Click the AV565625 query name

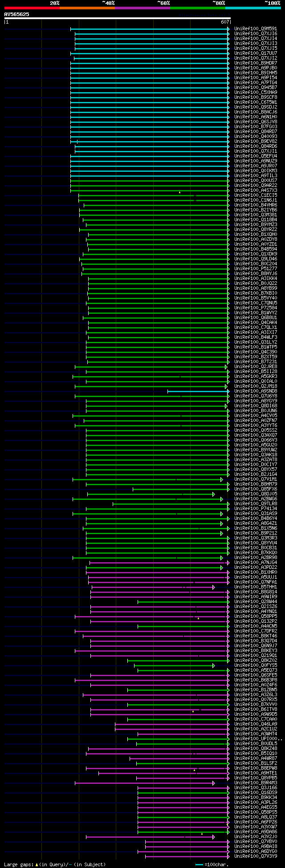coord(17,14)
